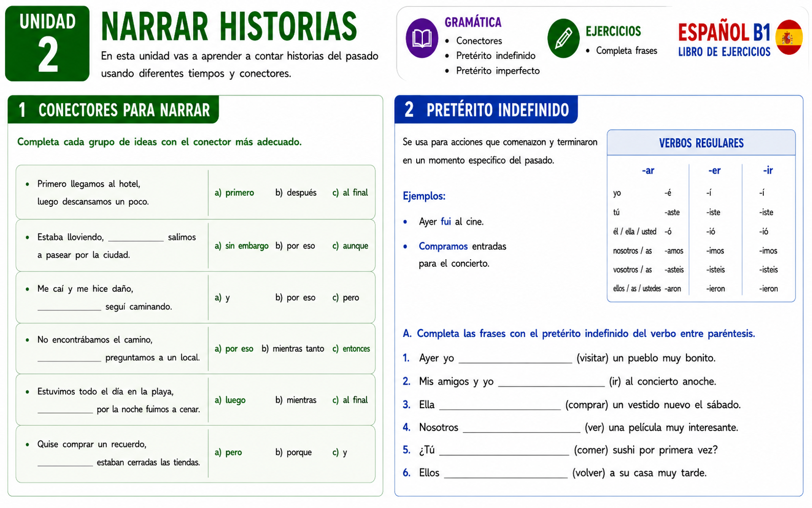Click the blank for (ir) in sentence 2

[551, 382]
